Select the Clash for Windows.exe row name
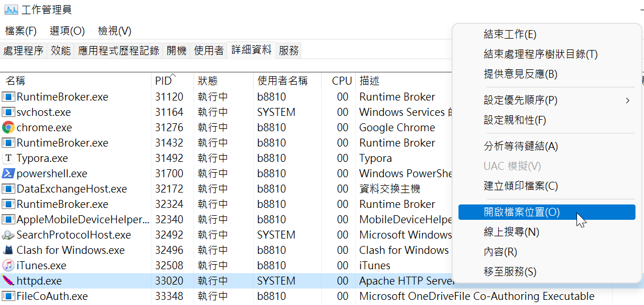Viewport: 644px width, 305px height. 71,250
